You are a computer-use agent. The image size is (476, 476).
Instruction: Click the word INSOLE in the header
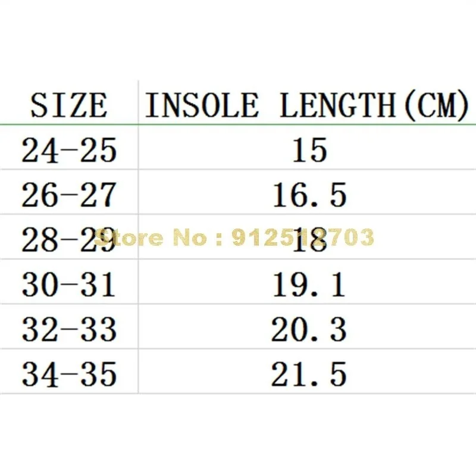coord(202,106)
